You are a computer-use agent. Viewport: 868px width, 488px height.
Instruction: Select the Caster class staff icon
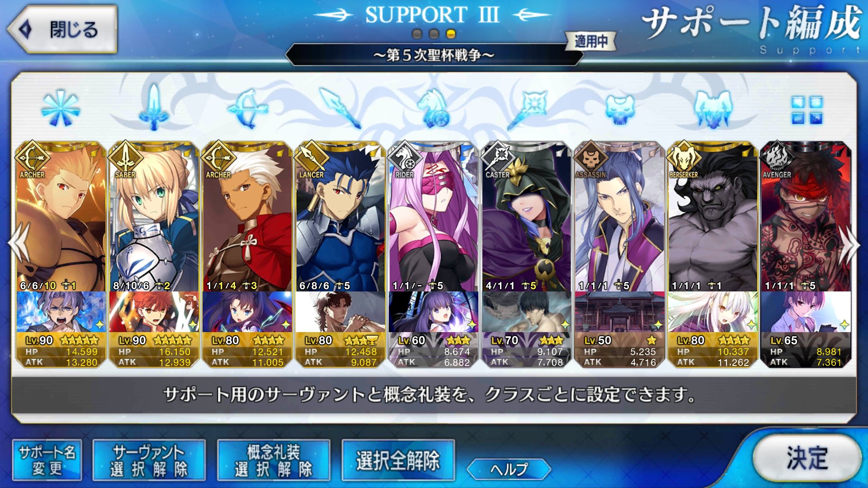coord(527,108)
